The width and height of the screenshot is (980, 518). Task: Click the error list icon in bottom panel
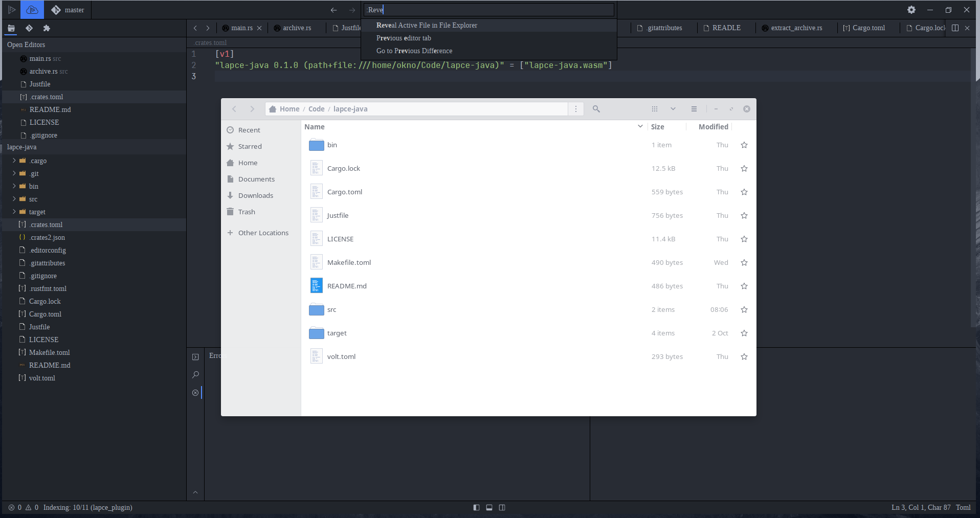click(x=196, y=393)
